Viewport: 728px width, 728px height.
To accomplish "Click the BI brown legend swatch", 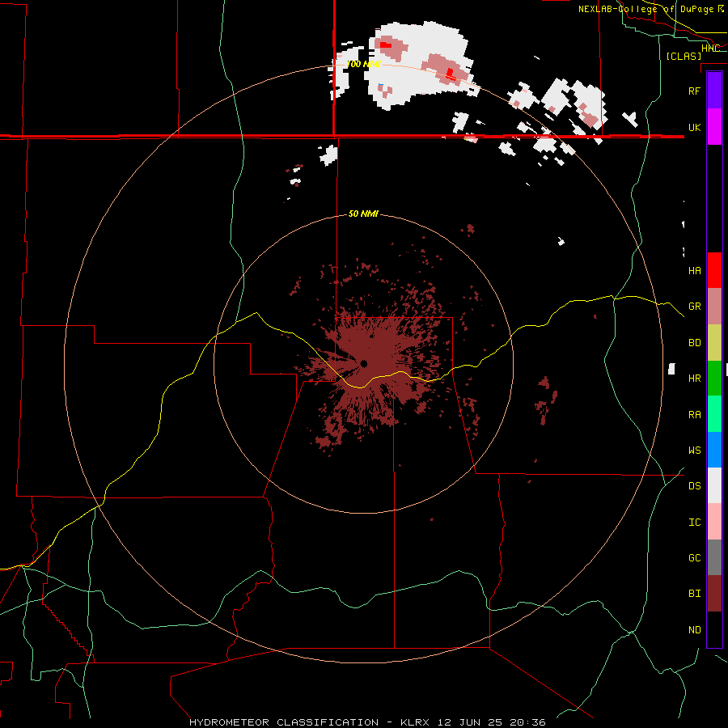I will click(714, 594).
